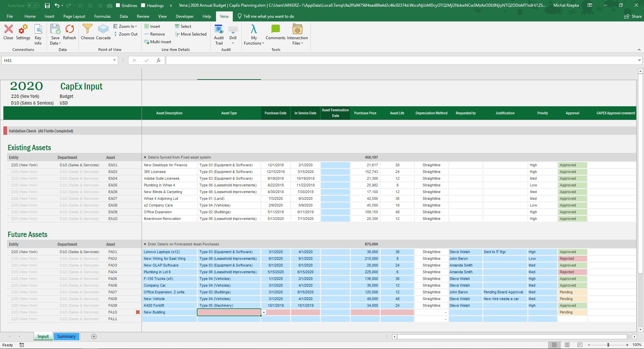Open the Asset Type dropdown arrow for New Building
This screenshot has width=644, height=349.
pos(264,312)
